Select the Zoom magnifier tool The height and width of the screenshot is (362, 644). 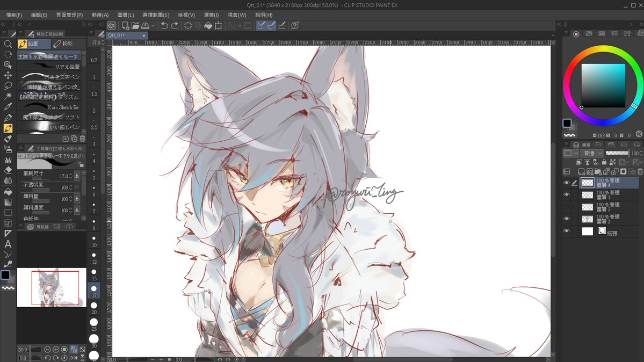click(8, 44)
